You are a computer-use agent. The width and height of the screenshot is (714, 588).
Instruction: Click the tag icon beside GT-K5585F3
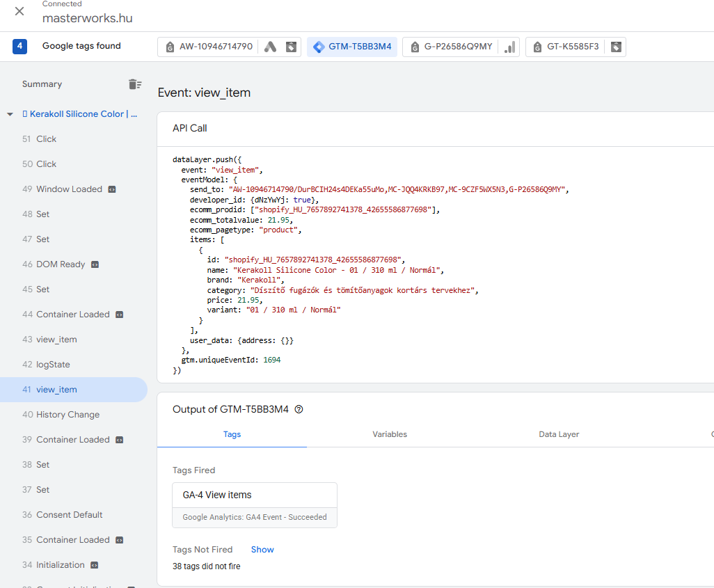616,47
